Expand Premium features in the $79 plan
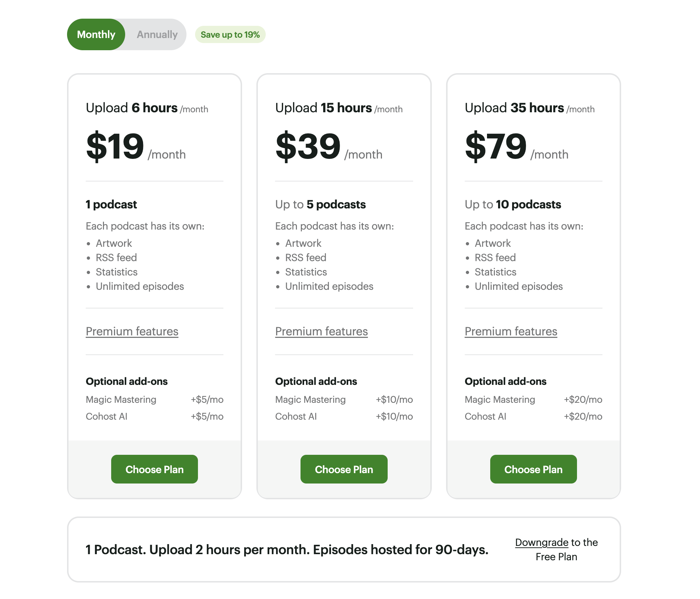The width and height of the screenshot is (700, 599). [511, 331]
